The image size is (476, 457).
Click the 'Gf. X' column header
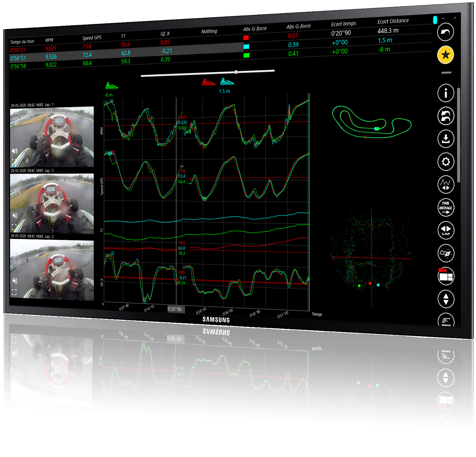(x=165, y=34)
